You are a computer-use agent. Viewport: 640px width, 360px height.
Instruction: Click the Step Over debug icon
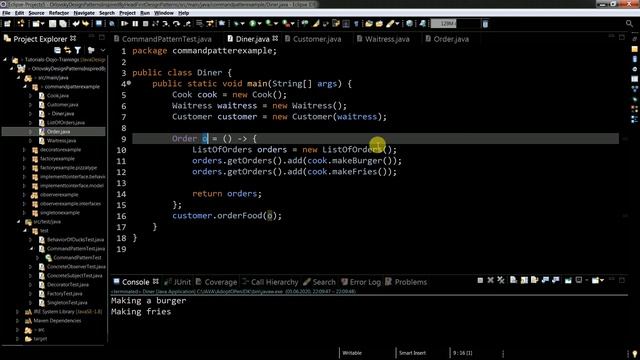click(x=176, y=24)
